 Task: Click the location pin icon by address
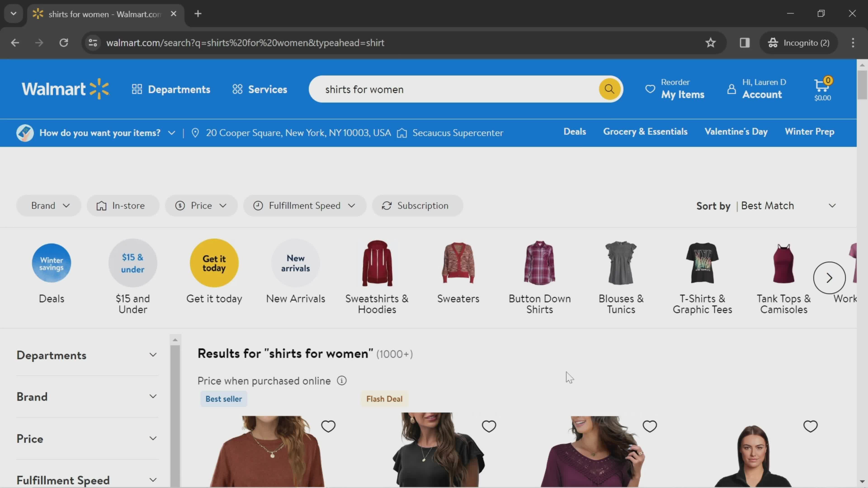point(195,133)
